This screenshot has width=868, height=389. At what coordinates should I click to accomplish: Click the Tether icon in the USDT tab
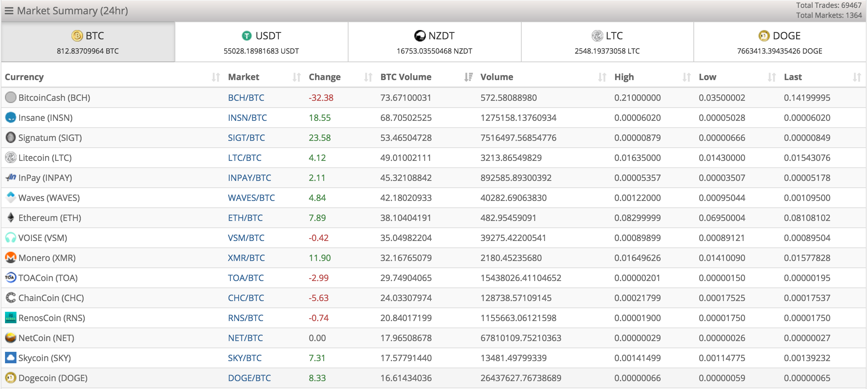[247, 36]
